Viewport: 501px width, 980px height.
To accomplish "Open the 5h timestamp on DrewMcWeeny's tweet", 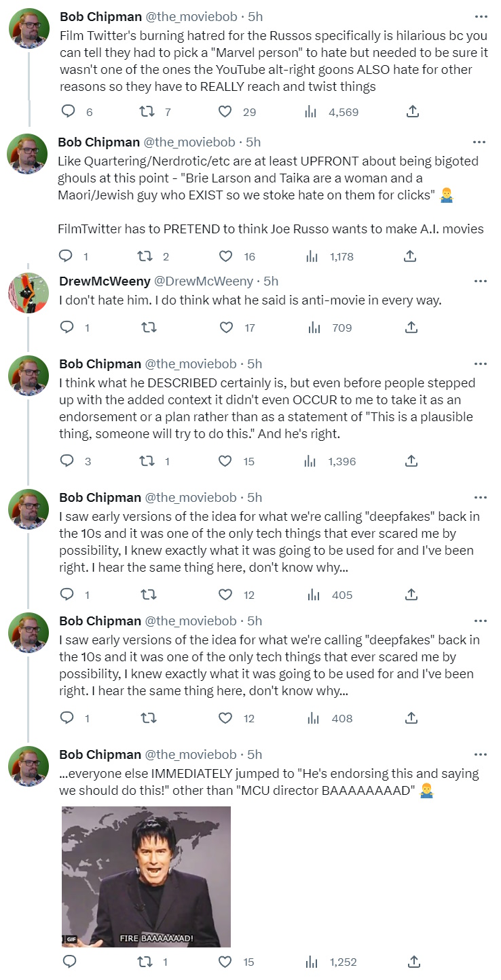I will point(271,281).
